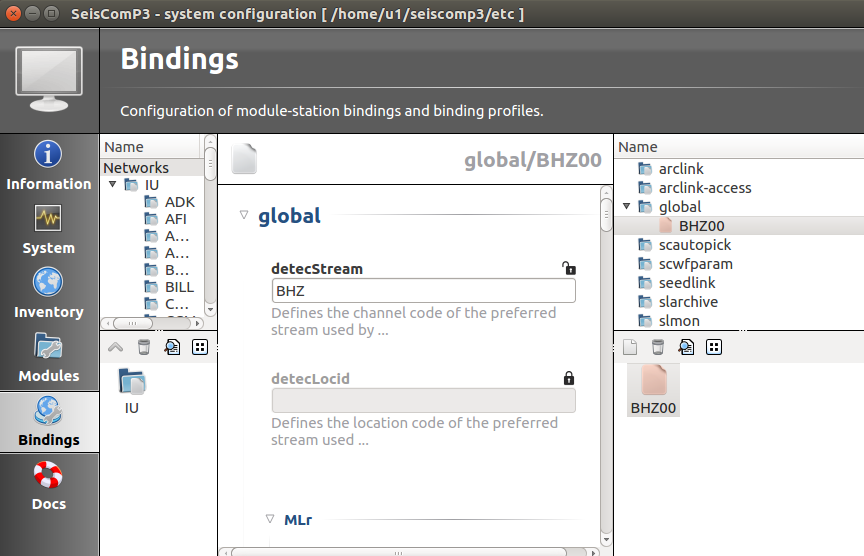Click the detecStream input field
Image resolution: width=864 pixels, height=556 pixels.
coord(423,290)
